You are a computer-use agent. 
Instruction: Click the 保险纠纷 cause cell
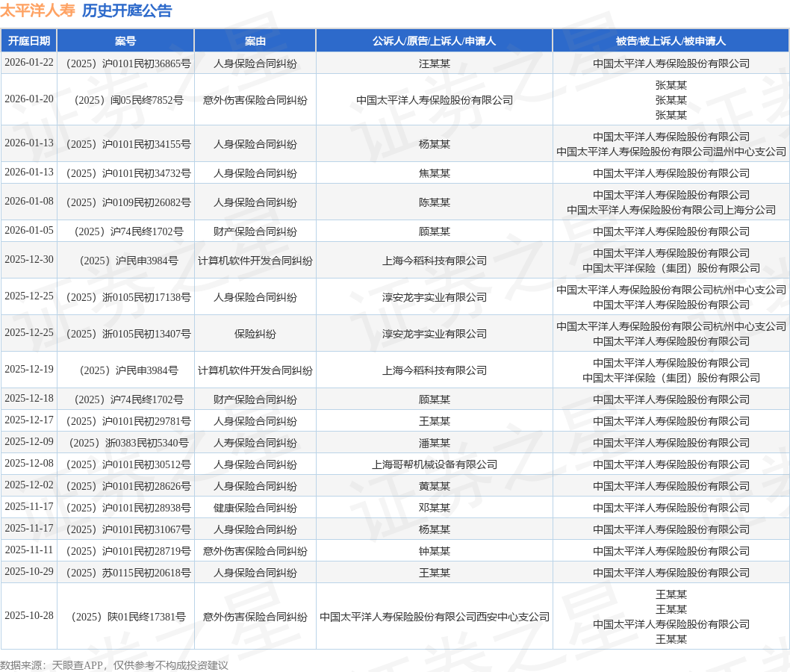255,334
